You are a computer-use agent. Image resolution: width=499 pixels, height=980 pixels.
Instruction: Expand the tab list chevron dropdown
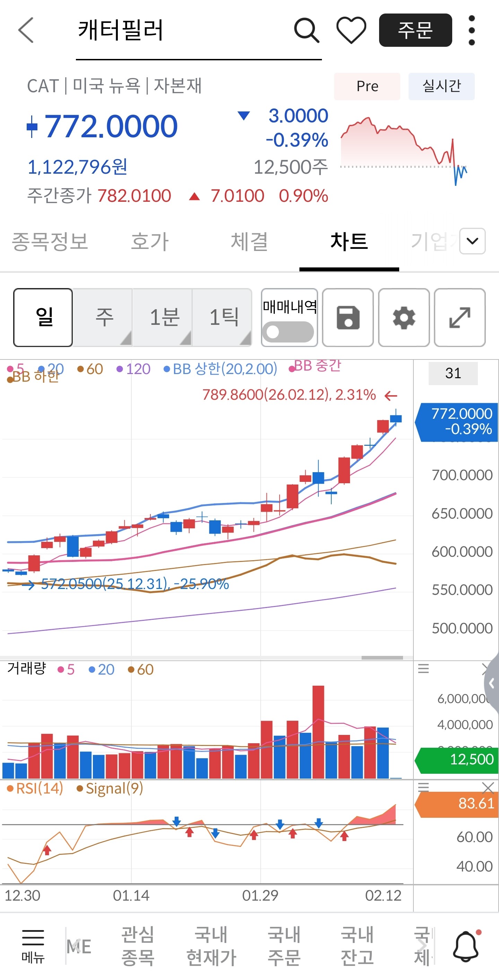pyautogui.click(x=472, y=241)
